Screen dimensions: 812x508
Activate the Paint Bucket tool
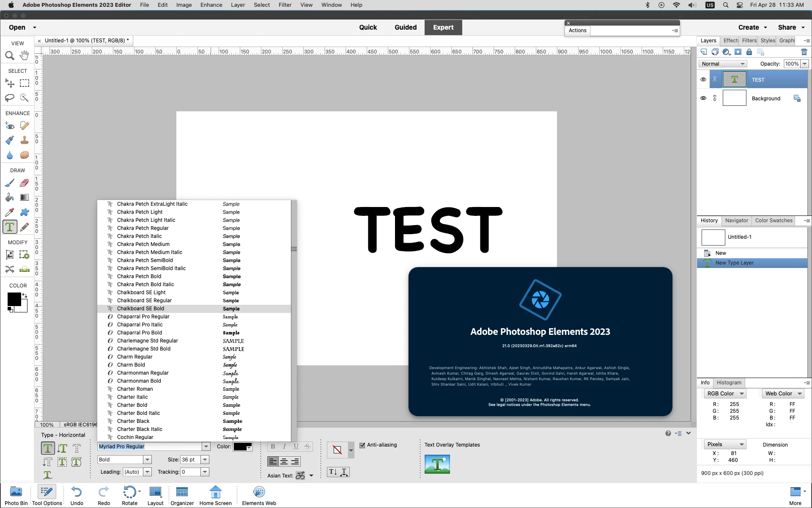[x=10, y=198]
